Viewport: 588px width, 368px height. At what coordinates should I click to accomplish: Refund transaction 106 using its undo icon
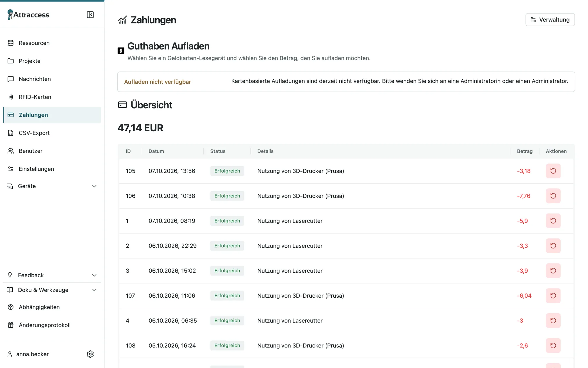553,196
